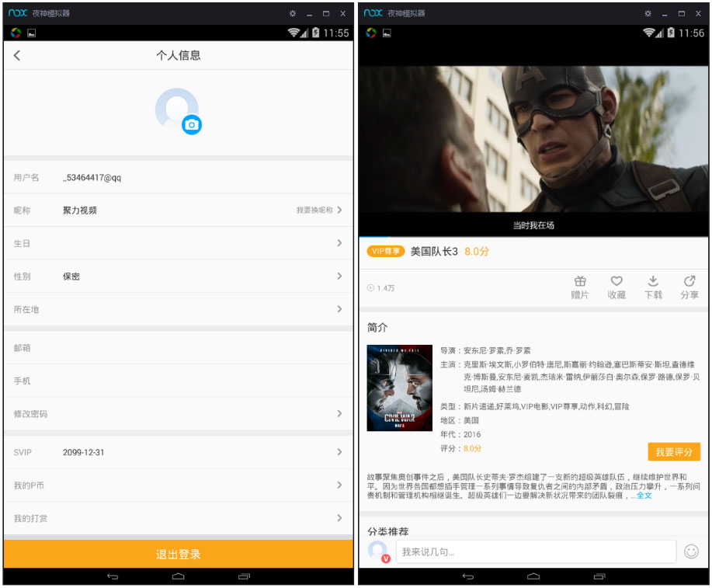Open the 我的P币 row chevron
This screenshot has width=712, height=588.
pos(339,485)
